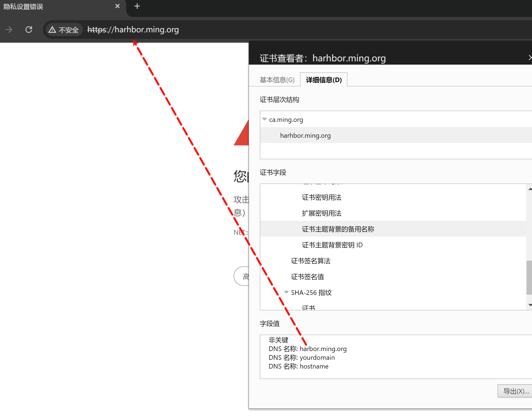Close the 隐私设置错误 tab
Viewport: 532px width, 417px height.
117,6
